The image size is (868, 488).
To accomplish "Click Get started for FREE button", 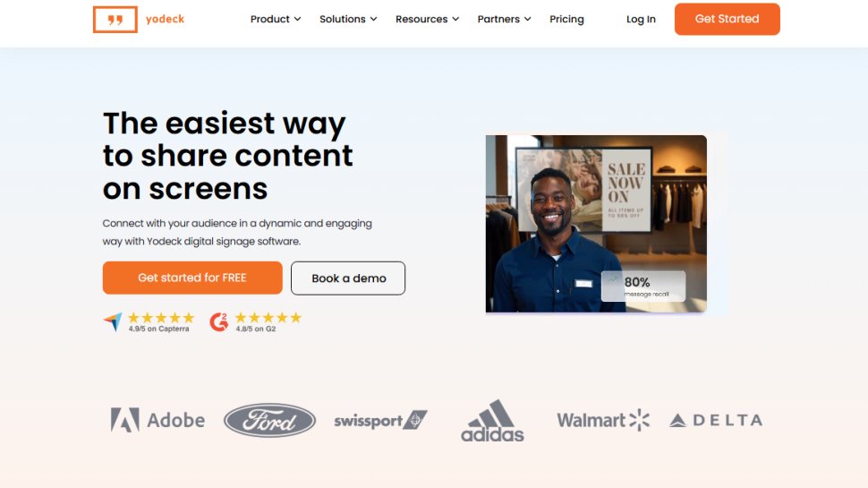I will click(x=192, y=278).
